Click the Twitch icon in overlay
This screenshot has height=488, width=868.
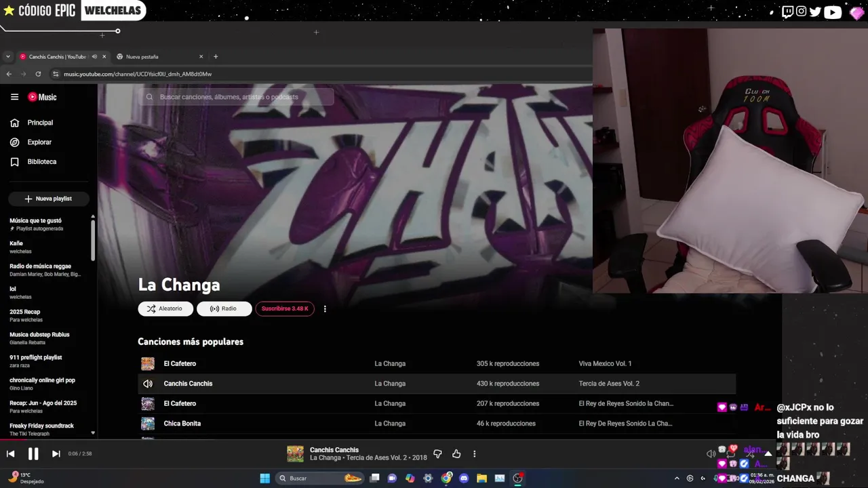click(x=787, y=11)
